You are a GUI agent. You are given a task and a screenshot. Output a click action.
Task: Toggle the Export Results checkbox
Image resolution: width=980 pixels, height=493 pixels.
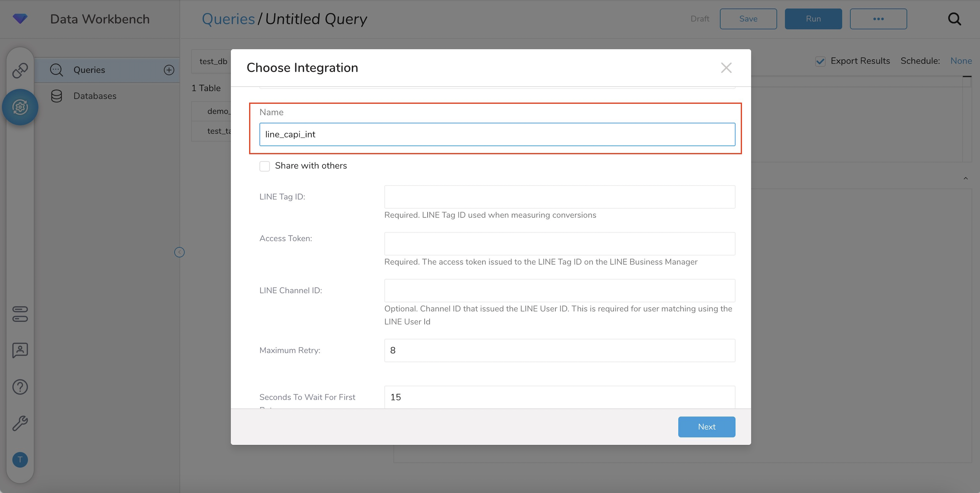click(820, 61)
